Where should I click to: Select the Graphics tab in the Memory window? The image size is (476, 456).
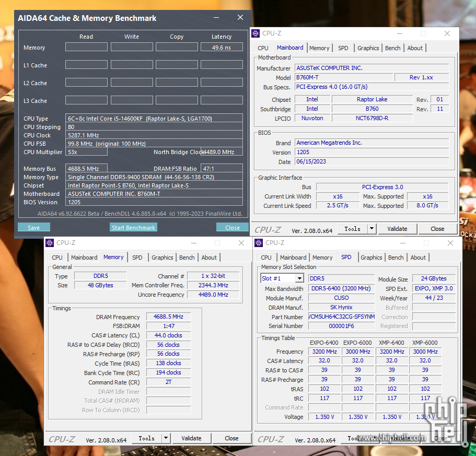click(x=162, y=258)
